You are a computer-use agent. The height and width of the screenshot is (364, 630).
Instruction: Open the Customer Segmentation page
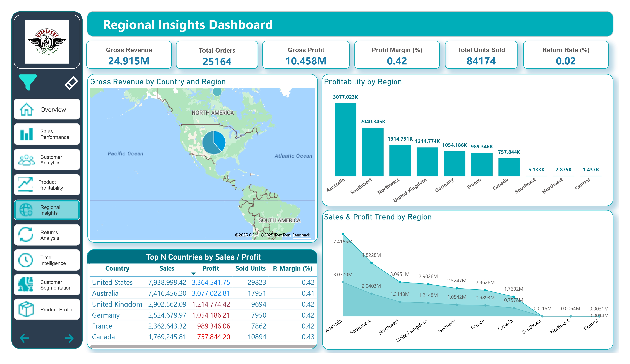(47, 285)
